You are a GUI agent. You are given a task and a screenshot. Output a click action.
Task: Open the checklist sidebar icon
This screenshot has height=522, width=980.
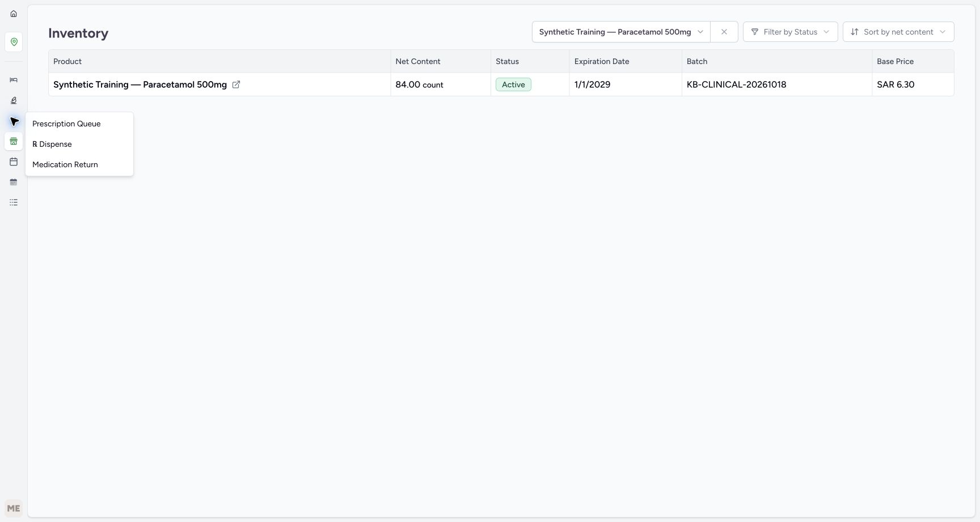(x=14, y=202)
